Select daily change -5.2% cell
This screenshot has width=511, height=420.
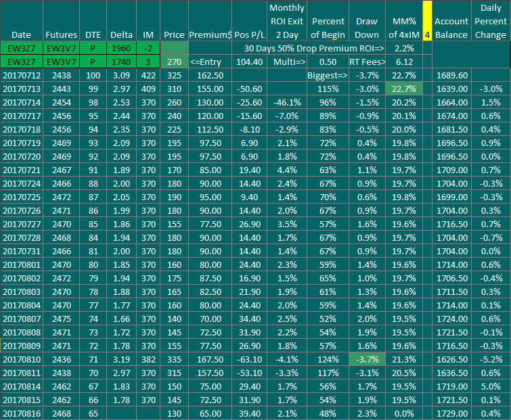[x=491, y=359]
